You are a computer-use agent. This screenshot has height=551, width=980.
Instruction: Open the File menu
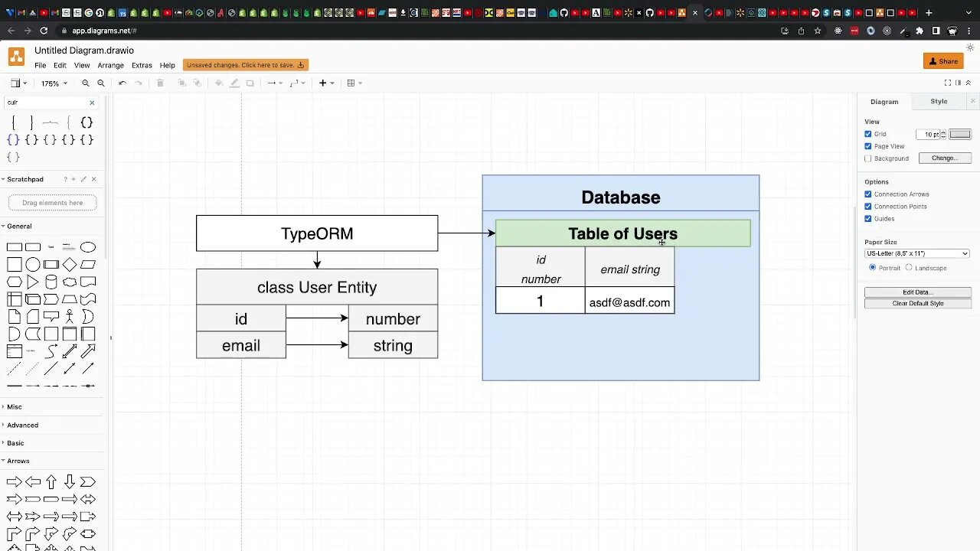(40, 66)
